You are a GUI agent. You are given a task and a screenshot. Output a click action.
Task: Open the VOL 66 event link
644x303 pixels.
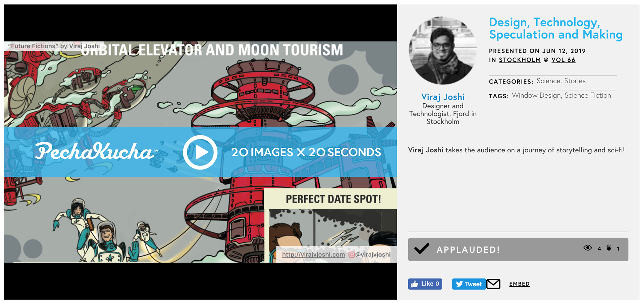563,60
